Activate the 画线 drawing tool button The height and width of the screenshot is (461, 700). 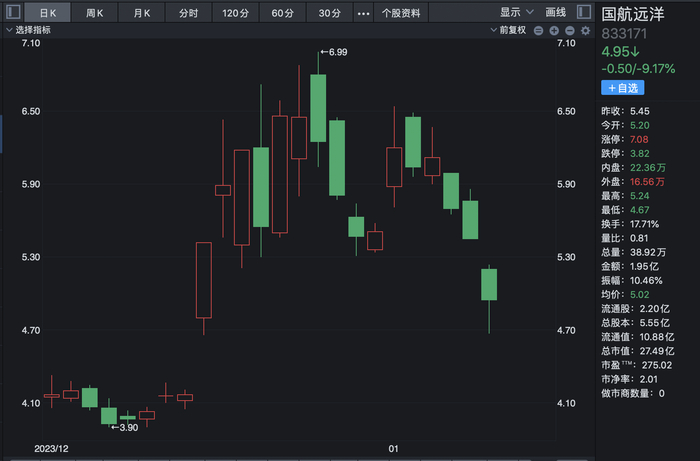(x=555, y=13)
